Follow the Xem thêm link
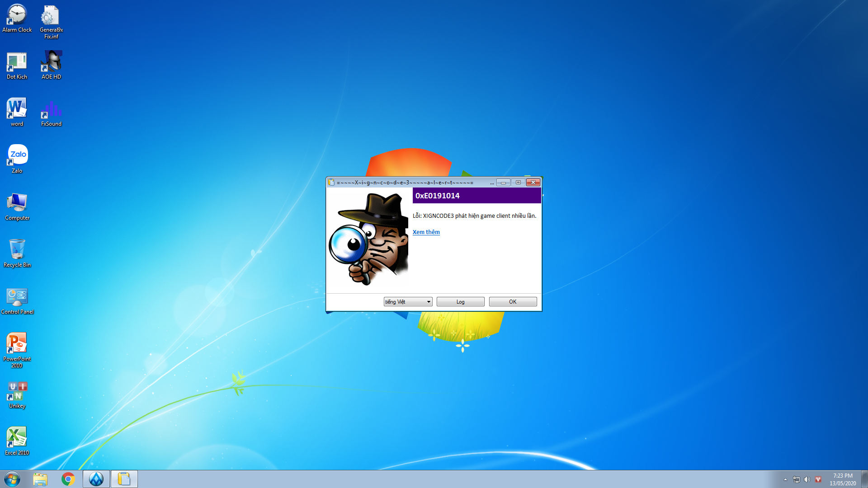This screenshot has height=488, width=868. point(426,232)
